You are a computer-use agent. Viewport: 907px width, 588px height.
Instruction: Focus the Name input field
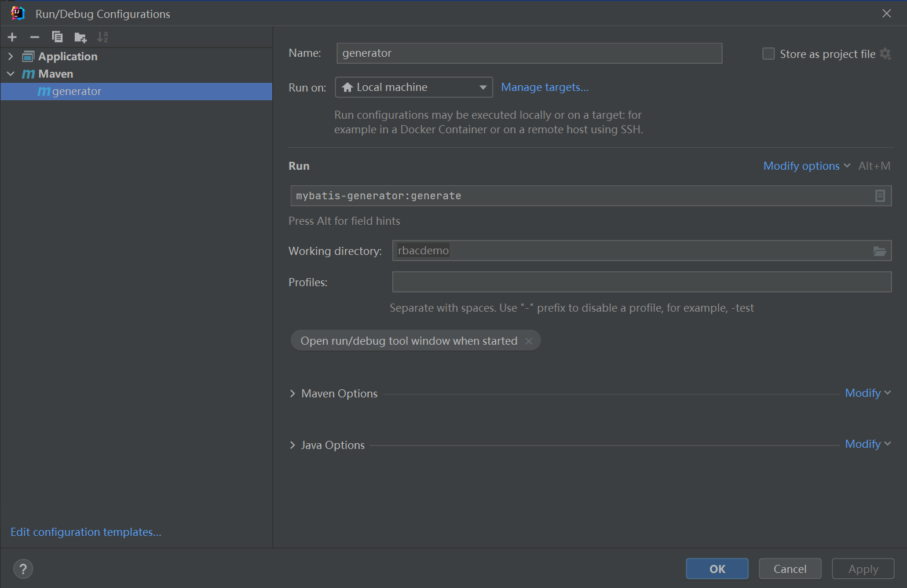point(529,53)
